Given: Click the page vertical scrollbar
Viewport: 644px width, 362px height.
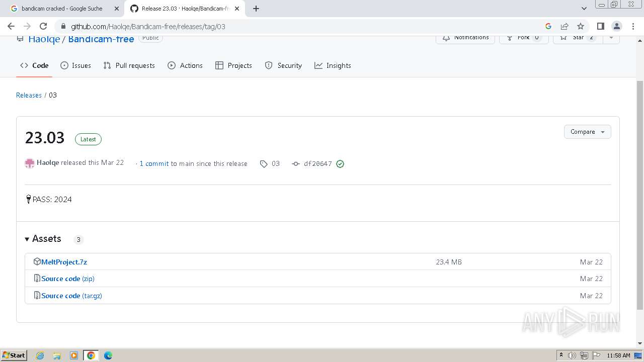Looking at the screenshot, I should pyautogui.click(x=640, y=194).
